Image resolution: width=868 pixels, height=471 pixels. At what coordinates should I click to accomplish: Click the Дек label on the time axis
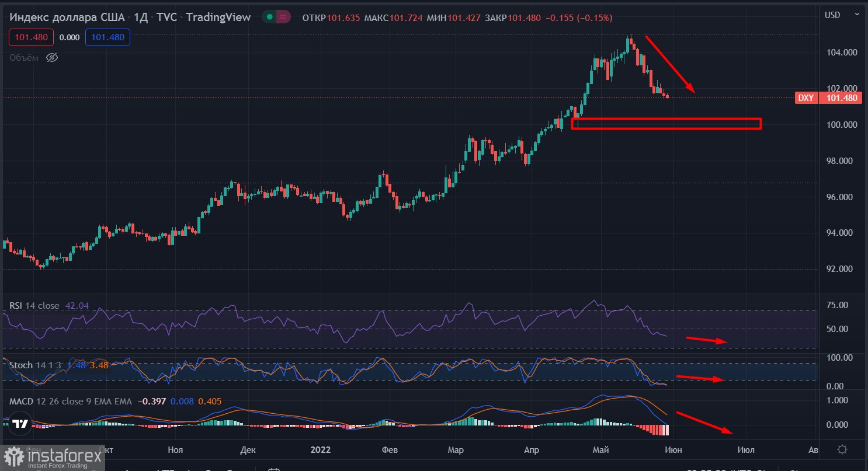(248, 450)
